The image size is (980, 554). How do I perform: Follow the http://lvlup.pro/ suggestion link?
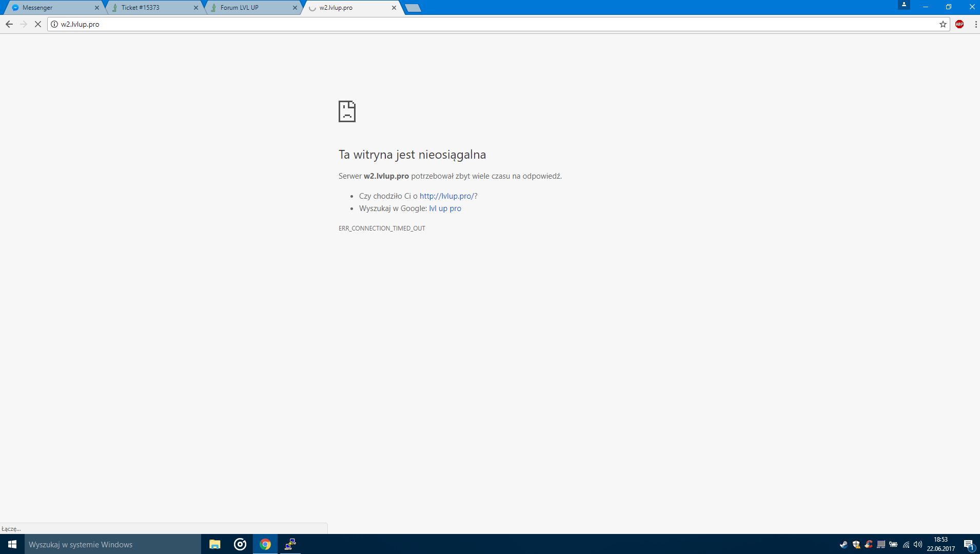[446, 196]
